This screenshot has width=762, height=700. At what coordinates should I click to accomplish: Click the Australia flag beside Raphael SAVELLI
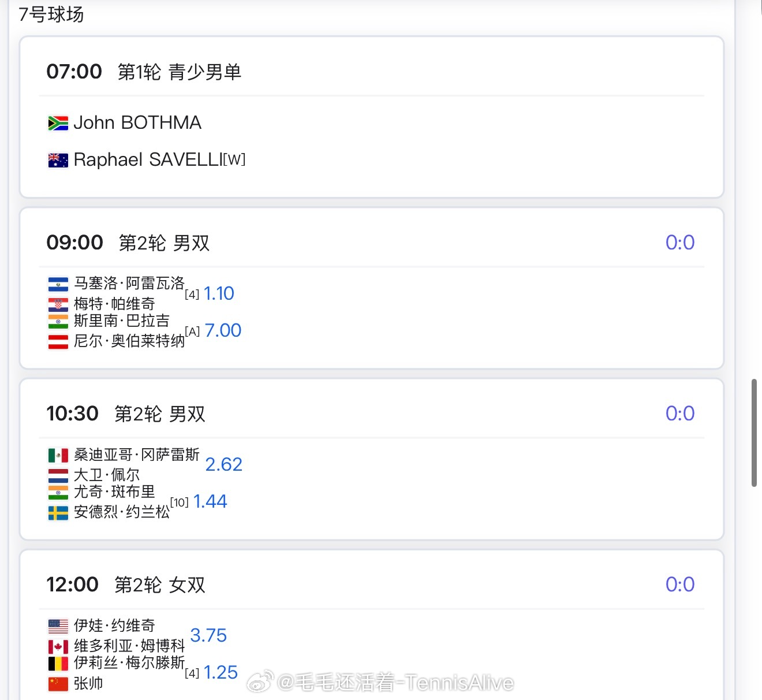pos(58,160)
